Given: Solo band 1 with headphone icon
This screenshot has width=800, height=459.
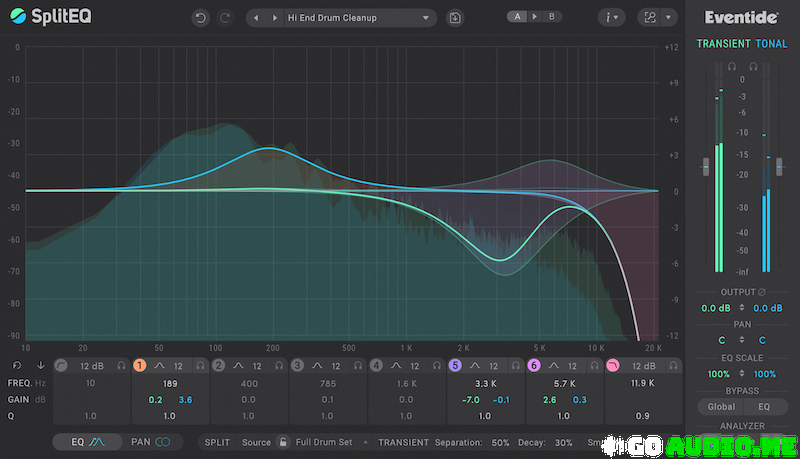Looking at the screenshot, I should (x=201, y=366).
